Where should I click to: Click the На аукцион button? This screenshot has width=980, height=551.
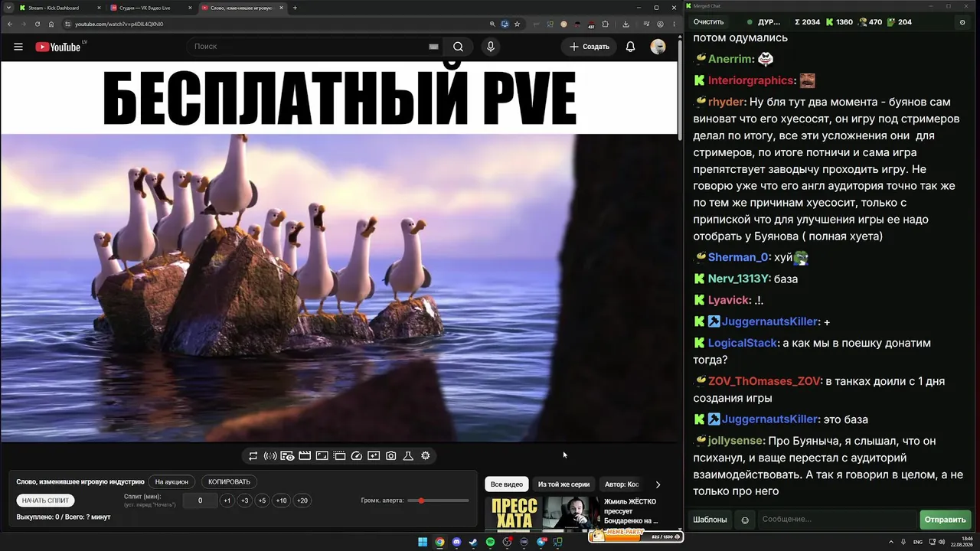(x=171, y=482)
